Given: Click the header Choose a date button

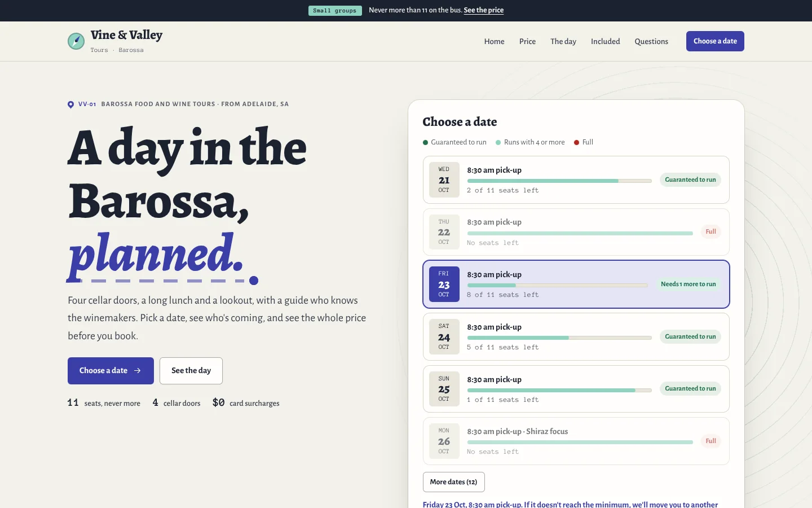Looking at the screenshot, I should point(715,41).
